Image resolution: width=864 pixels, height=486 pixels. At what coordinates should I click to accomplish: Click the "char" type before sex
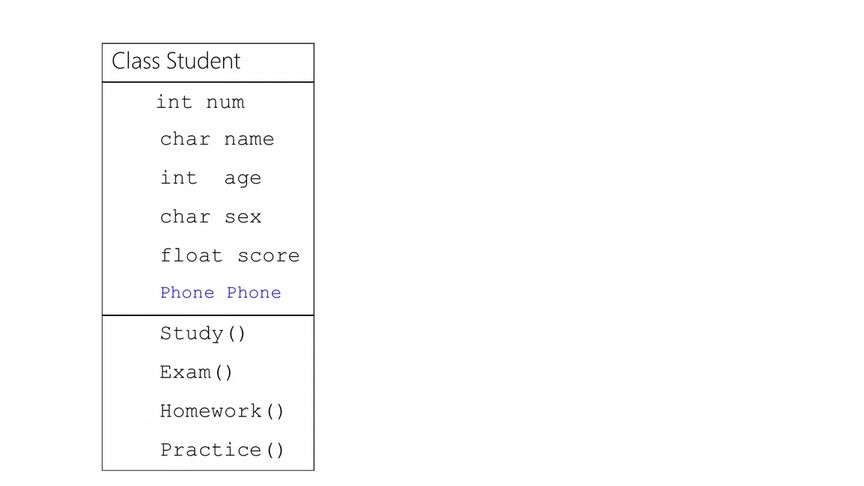point(185,217)
